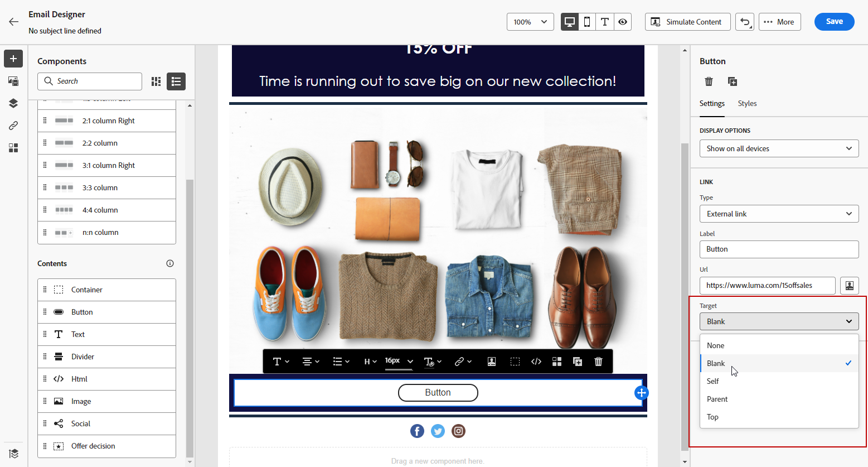Click the Twitter social icon

tap(438, 431)
